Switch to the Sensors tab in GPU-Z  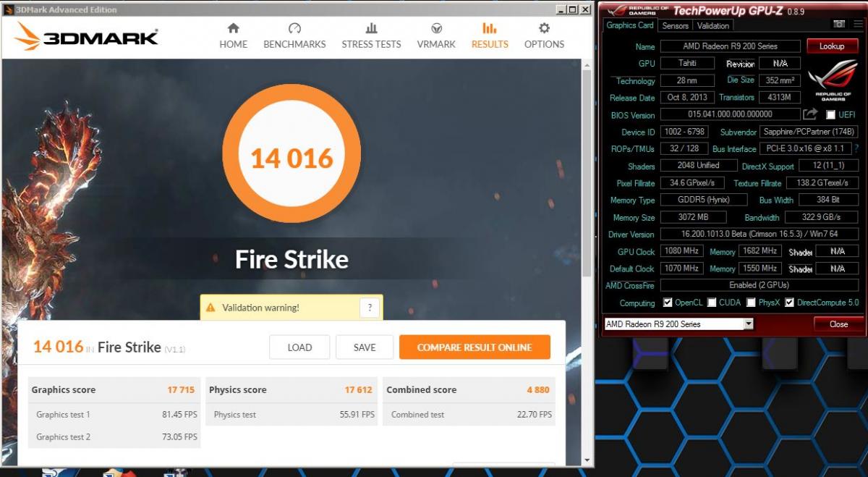pos(675,25)
